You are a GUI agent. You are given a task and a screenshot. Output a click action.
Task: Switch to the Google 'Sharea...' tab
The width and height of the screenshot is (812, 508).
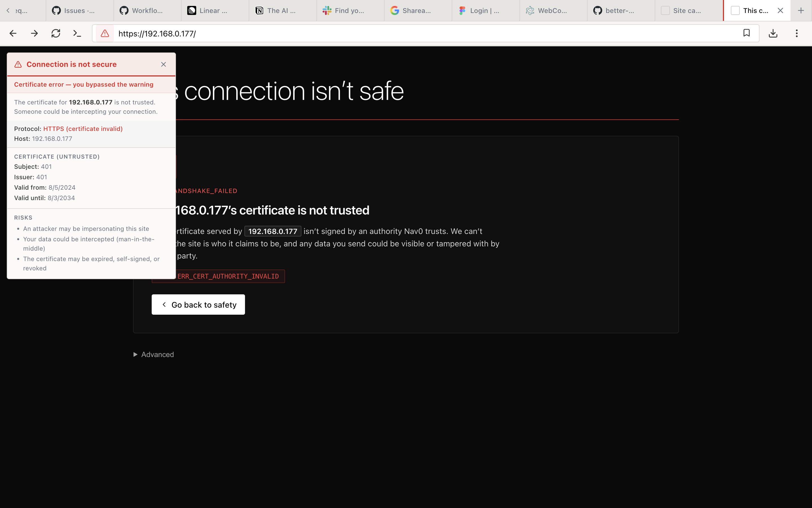click(418, 11)
